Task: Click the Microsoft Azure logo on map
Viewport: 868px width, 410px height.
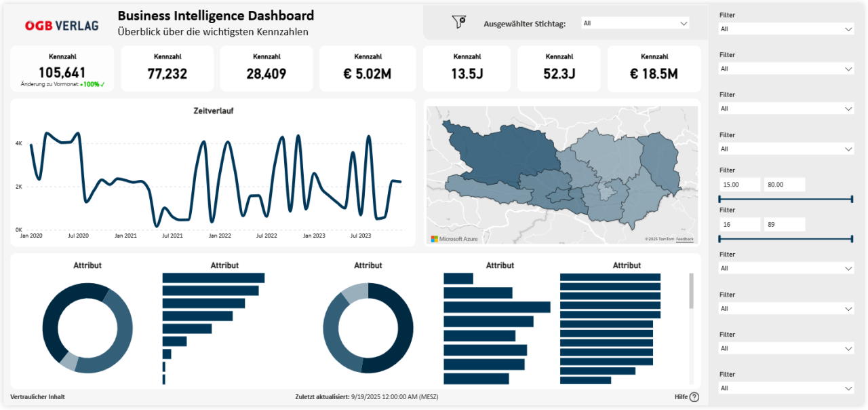Action: 454,239
